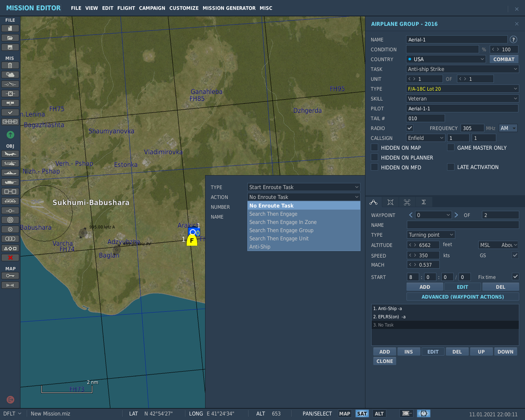
Task: Open the waypoint Type dropdown Turning point
Action: pyautogui.click(x=430, y=235)
